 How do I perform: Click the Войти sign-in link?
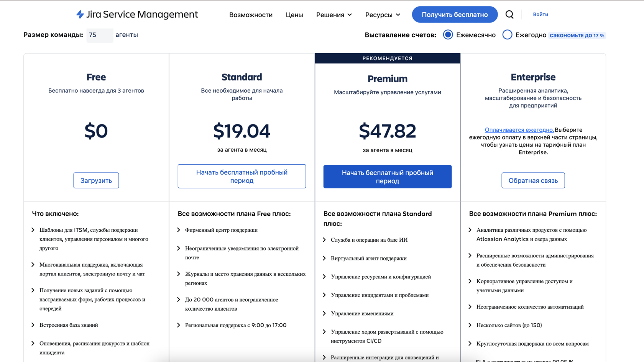pos(540,14)
